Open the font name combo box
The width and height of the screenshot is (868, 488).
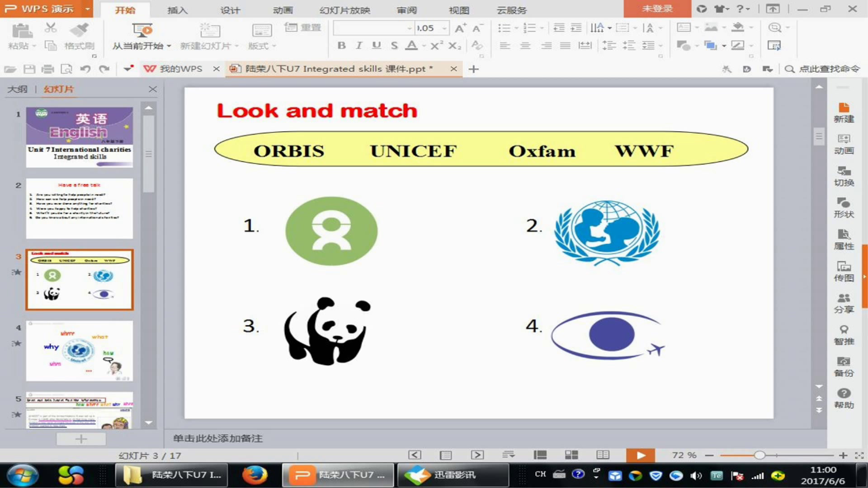tap(373, 28)
